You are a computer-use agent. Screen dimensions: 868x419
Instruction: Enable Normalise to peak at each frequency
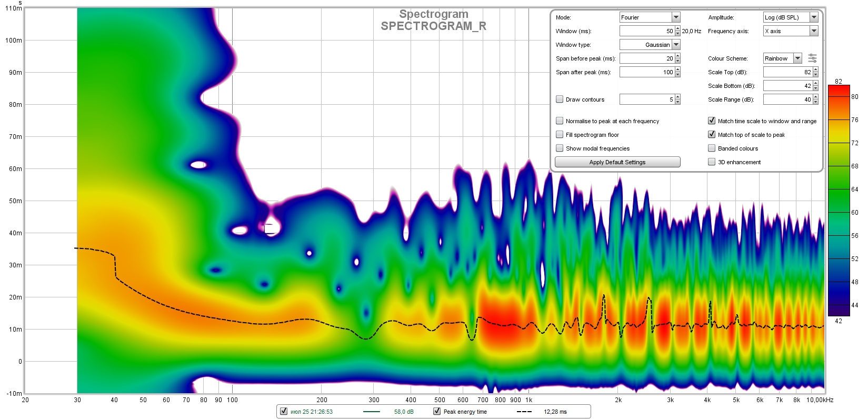pos(560,121)
